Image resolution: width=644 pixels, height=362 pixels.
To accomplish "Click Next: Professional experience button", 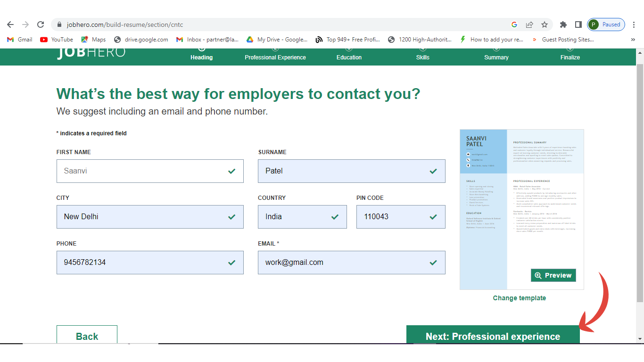I will pos(493,336).
